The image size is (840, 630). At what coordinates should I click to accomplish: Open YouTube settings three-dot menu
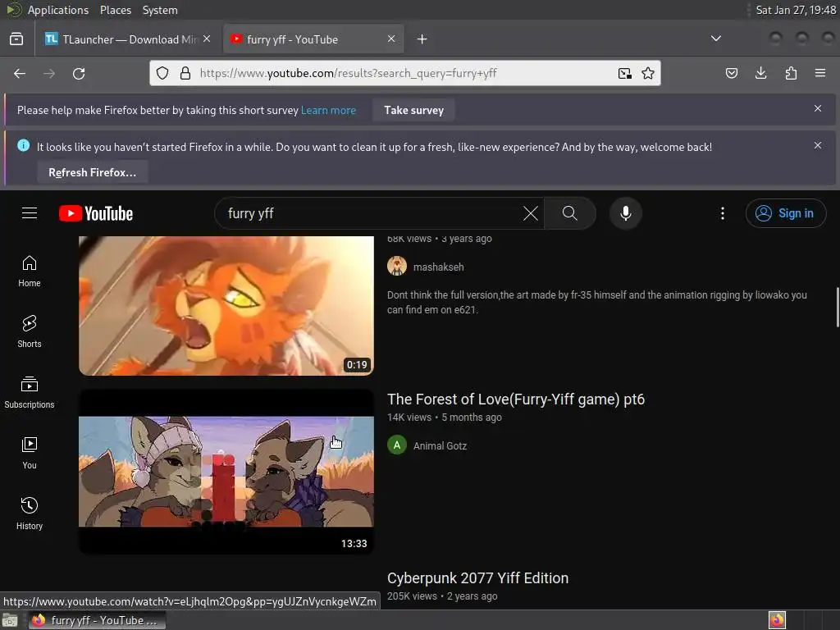(722, 213)
